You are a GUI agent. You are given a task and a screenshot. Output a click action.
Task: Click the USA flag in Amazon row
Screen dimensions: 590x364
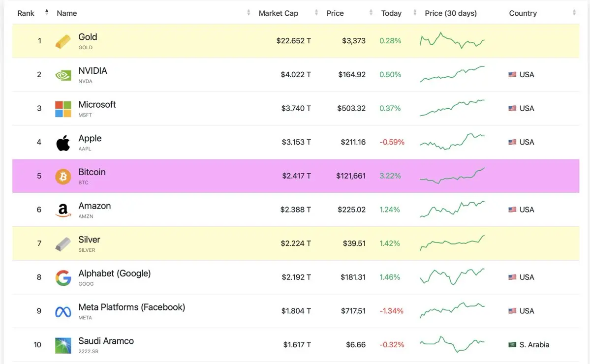[x=512, y=210]
